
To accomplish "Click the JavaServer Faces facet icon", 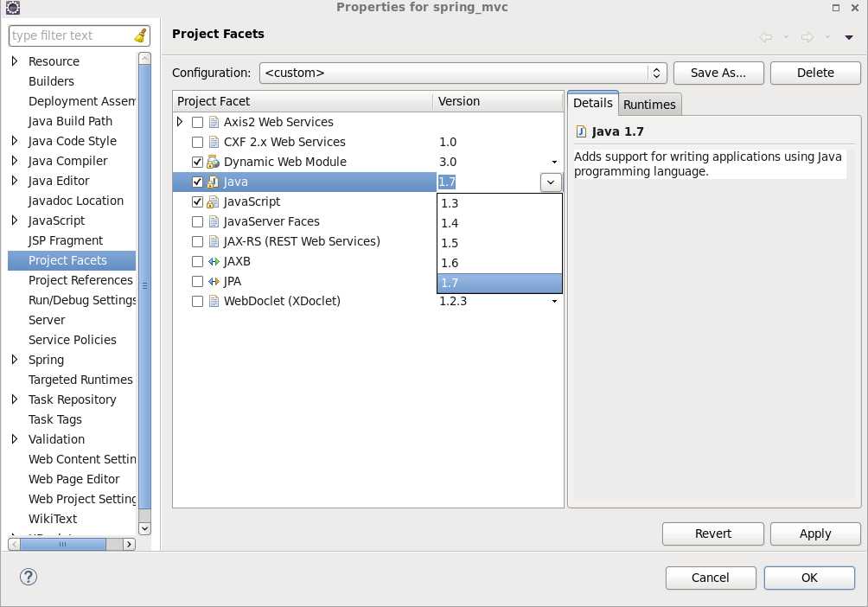I will tap(214, 221).
